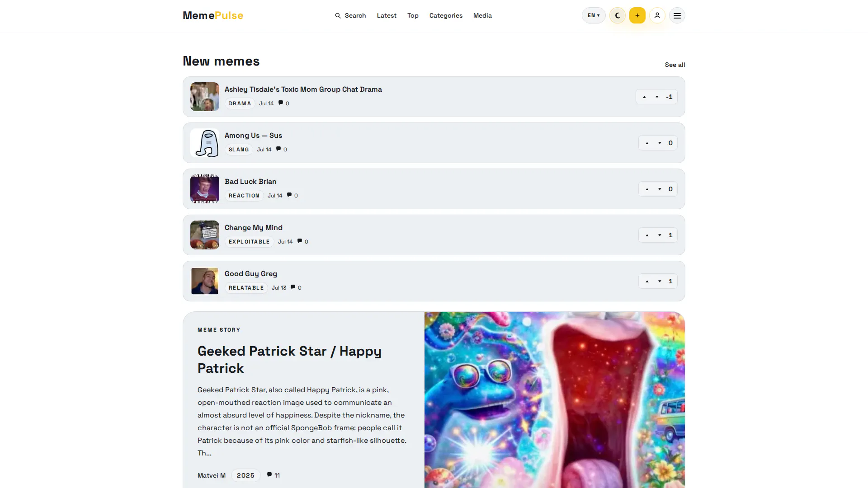The width and height of the screenshot is (868, 488).
Task: Open the Top memes page
Action: click(x=413, y=15)
